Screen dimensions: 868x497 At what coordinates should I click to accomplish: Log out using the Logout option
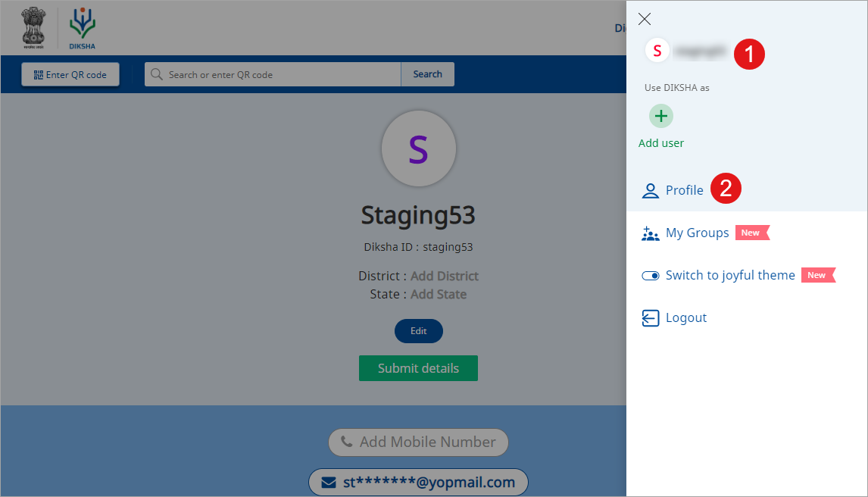click(685, 318)
